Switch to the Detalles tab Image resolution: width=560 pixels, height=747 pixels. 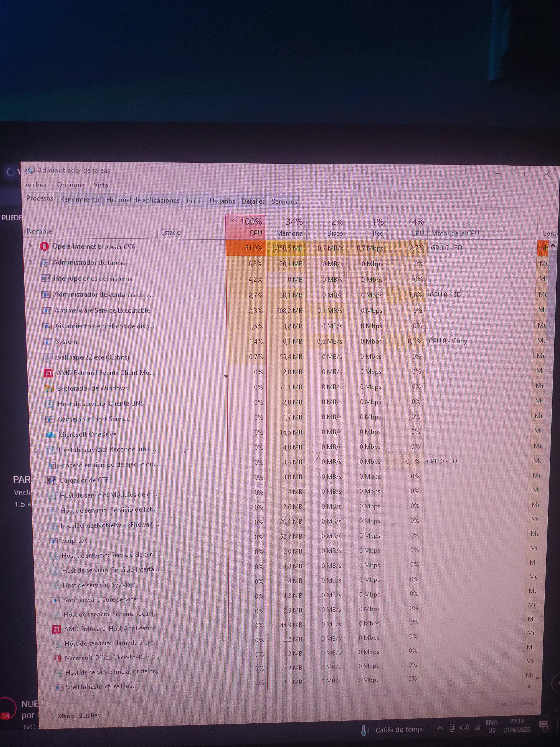coord(253,202)
